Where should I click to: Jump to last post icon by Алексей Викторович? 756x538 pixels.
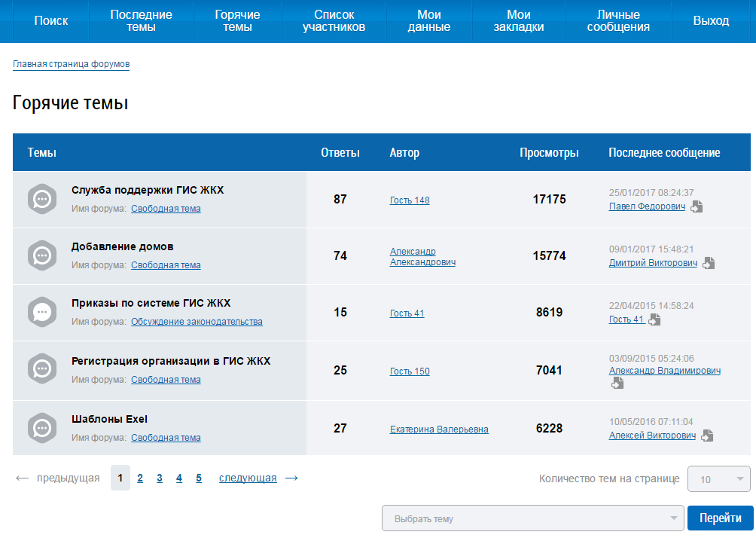707,436
